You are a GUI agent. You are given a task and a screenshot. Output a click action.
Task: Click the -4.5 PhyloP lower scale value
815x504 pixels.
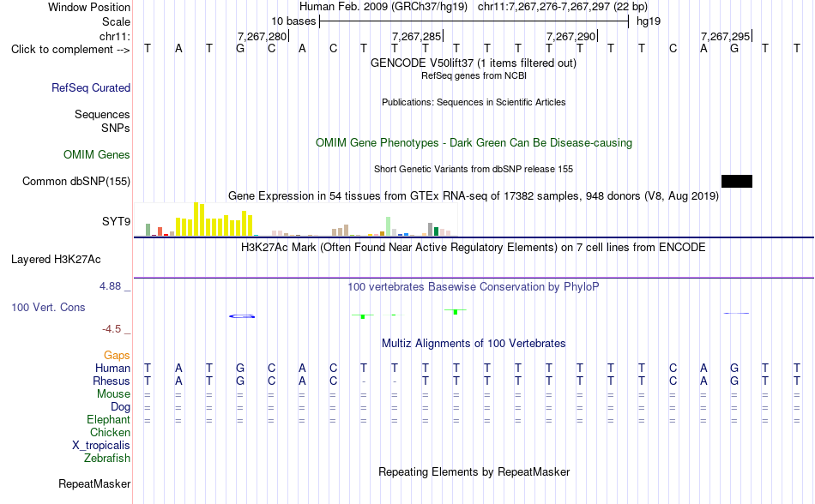(x=112, y=329)
